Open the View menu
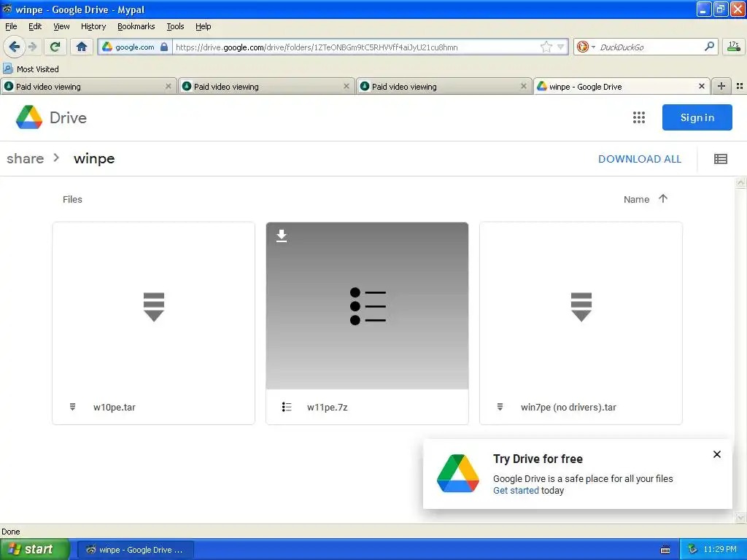 [61, 26]
